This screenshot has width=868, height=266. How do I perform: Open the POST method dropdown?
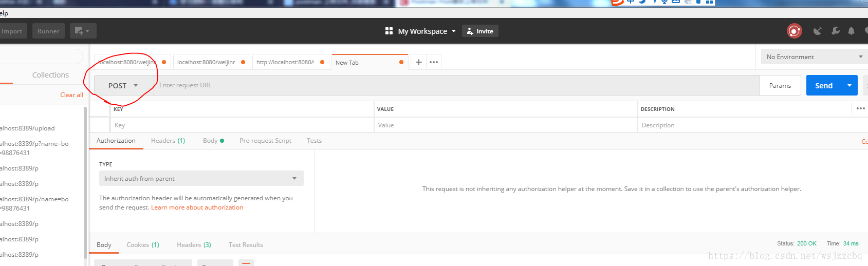point(123,86)
